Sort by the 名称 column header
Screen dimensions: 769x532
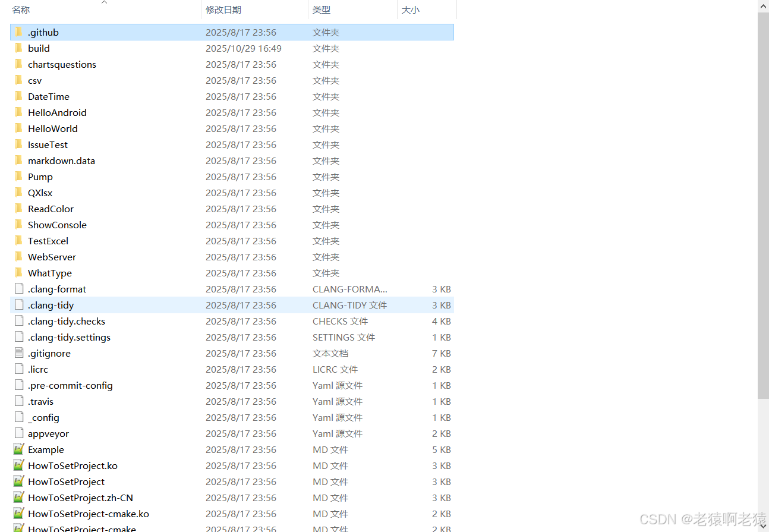(x=21, y=10)
